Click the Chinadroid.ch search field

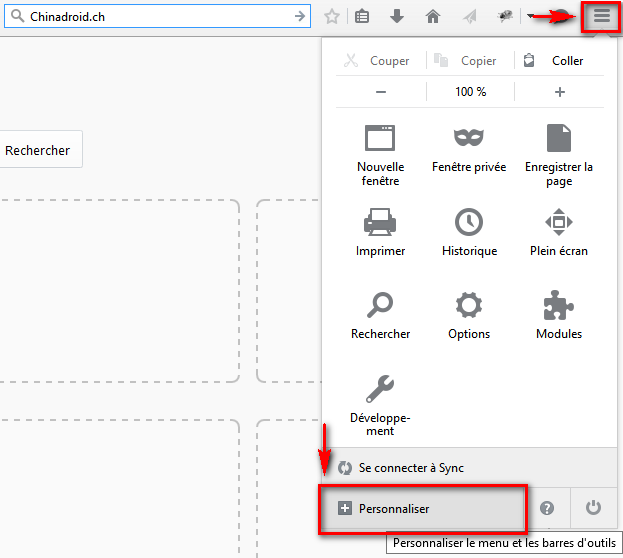[x=160, y=17]
